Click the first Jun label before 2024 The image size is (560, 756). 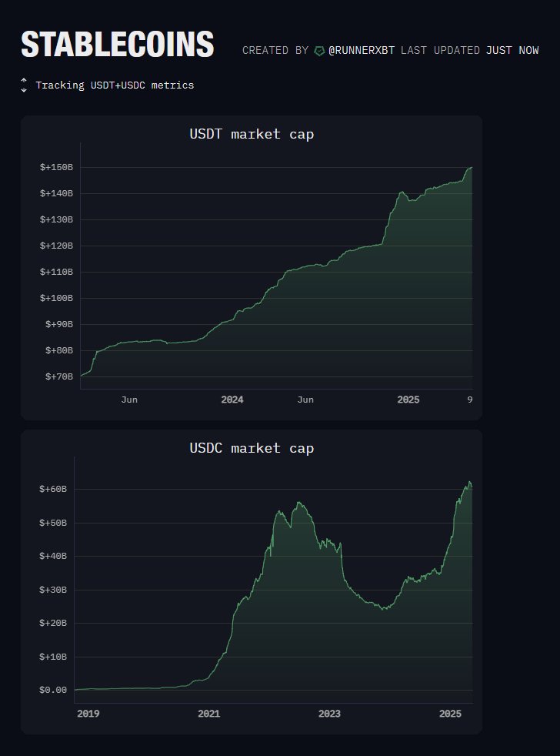pos(129,400)
